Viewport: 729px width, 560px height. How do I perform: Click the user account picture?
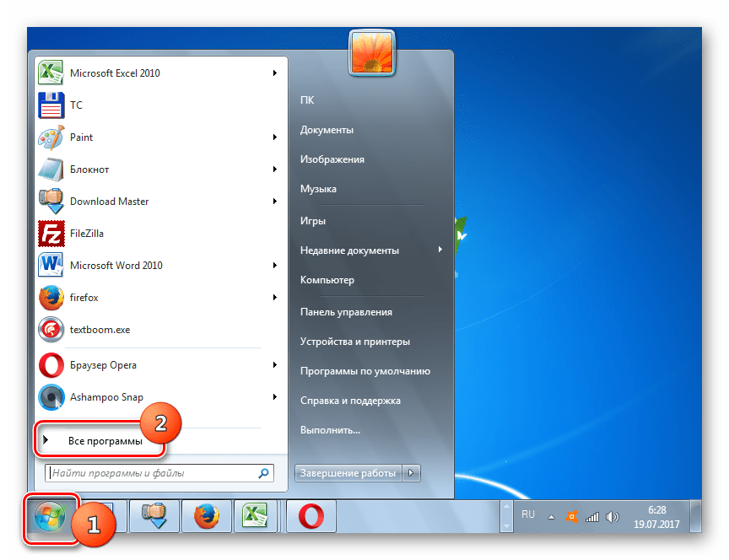tap(372, 52)
